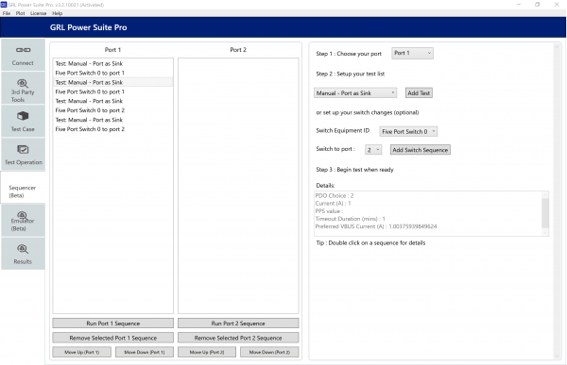Screen dimensions: 567x365
Task: Click Run Port 1 Sequence
Action: click(113, 323)
